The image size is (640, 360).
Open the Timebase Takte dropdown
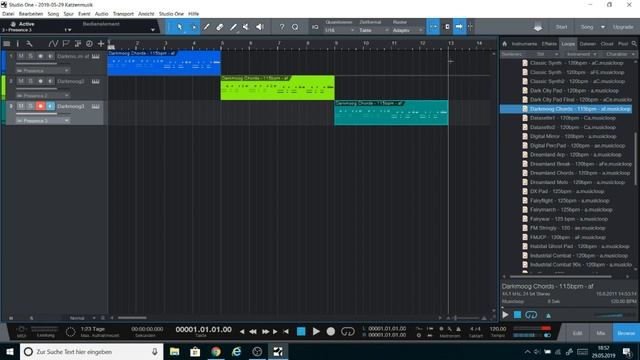(373, 30)
